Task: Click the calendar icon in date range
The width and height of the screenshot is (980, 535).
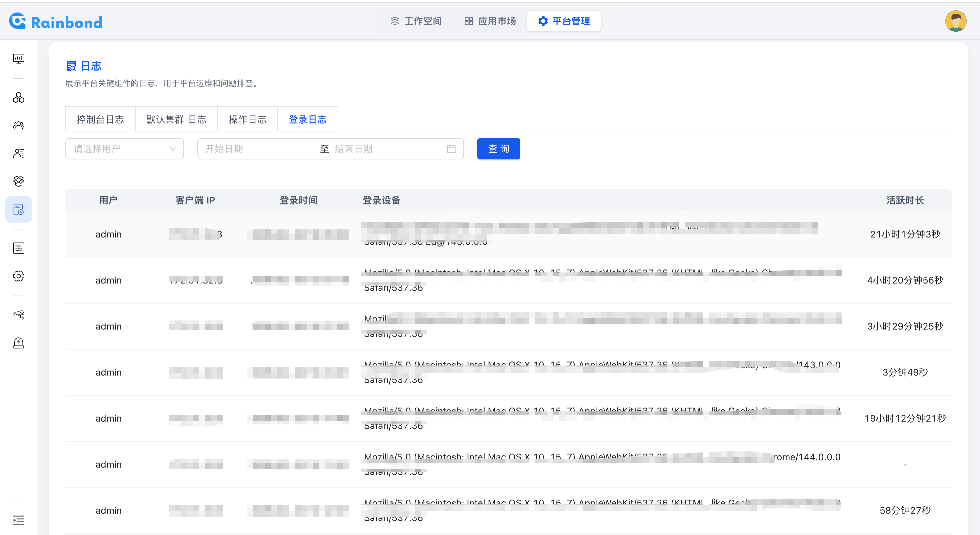Action: click(x=451, y=149)
